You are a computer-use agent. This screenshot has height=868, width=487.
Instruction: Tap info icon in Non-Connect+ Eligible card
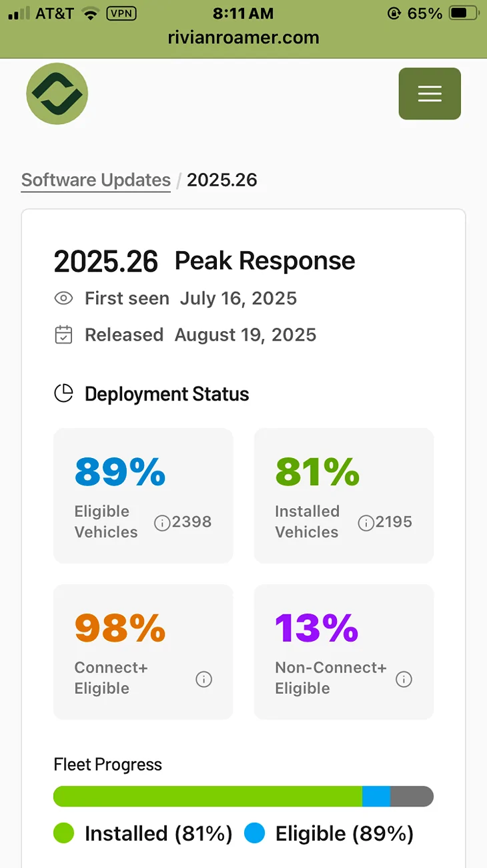pyautogui.click(x=404, y=679)
